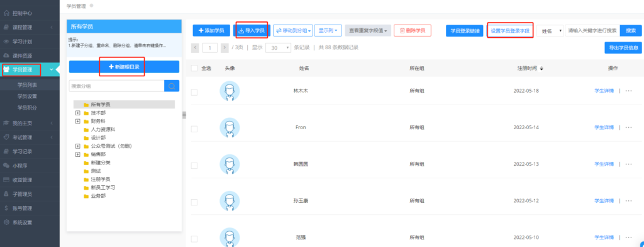Click the group search magnifier icon
Image resolution: width=644 pixels, height=247 pixels.
172,86
